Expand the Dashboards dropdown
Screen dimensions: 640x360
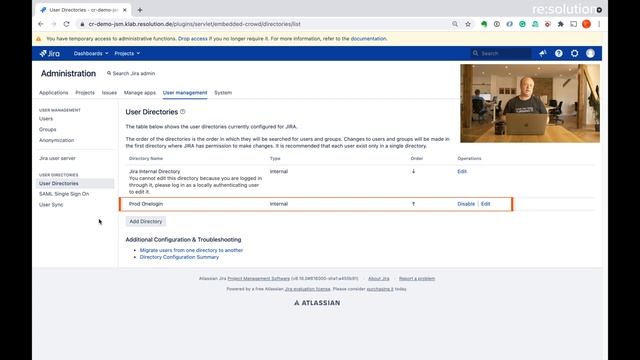point(91,53)
